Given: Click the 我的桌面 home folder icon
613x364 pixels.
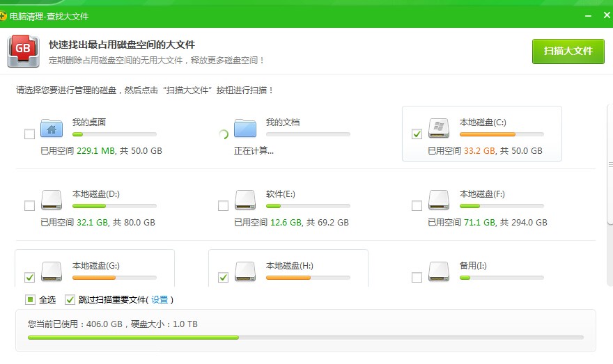Looking at the screenshot, I should (52, 128).
